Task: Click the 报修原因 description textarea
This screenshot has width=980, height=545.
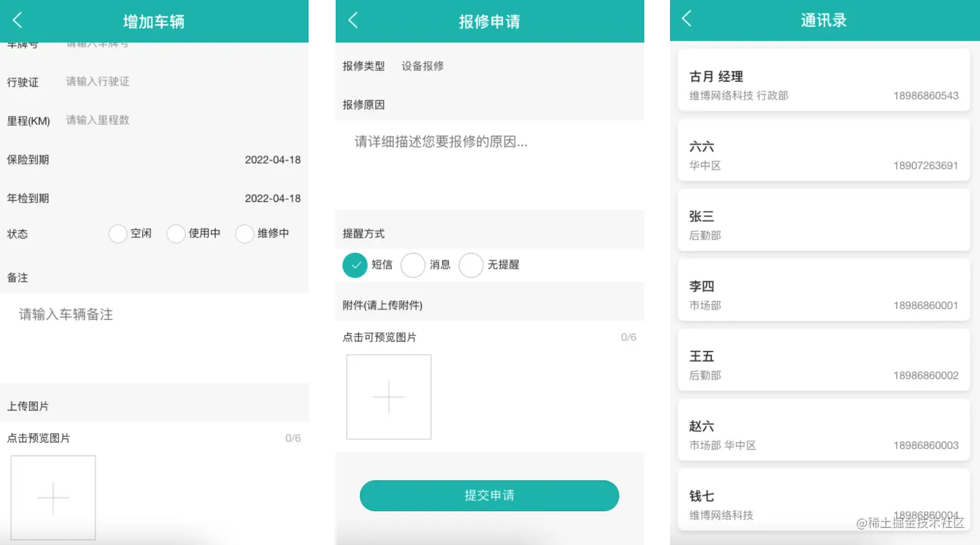Action: (490, 165)
